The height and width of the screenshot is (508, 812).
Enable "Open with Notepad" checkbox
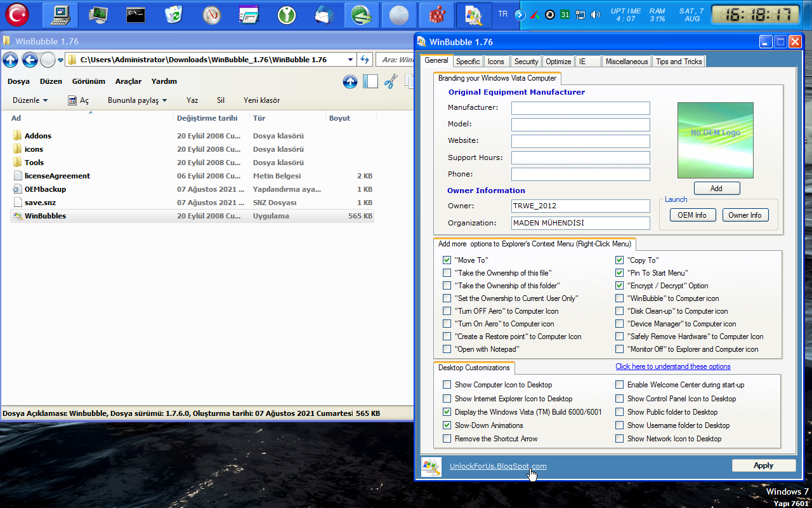click(x=447, y=349)
